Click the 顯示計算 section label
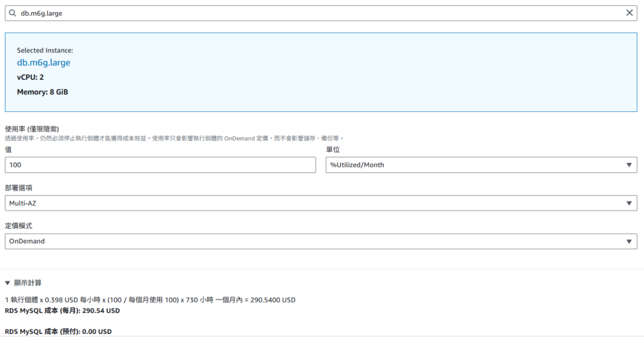 (x=28, y=283)
